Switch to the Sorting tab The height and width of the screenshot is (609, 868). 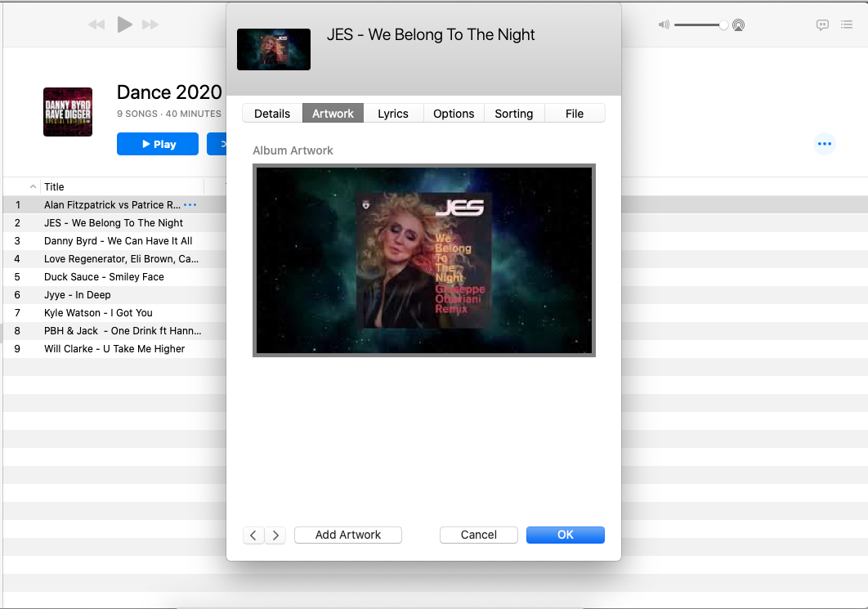pyautogui.click(x=514, y=113)
